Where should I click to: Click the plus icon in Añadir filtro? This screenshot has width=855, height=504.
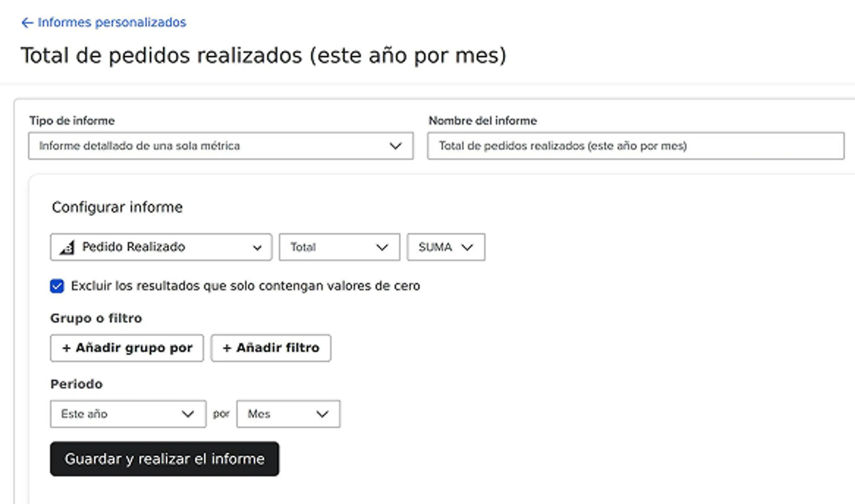[227, 348]
